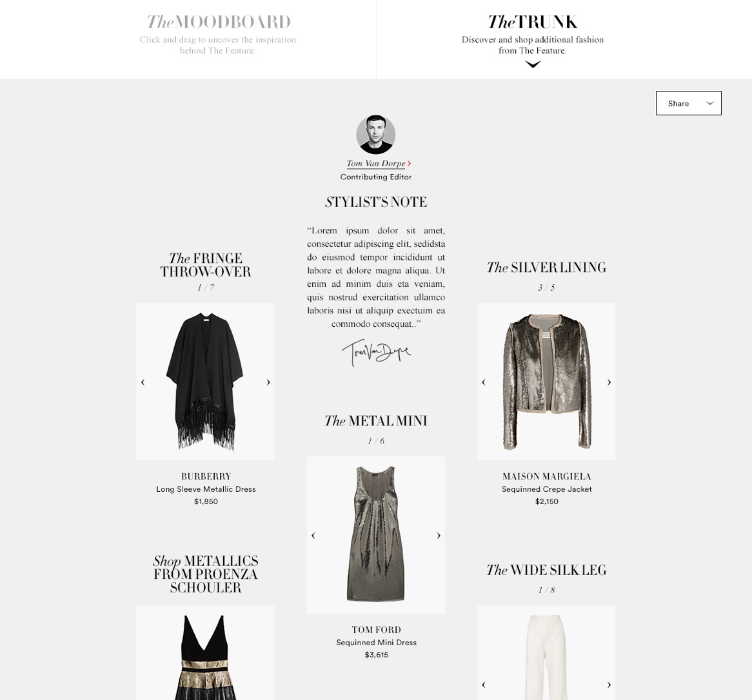752x700 pixels.
Task: Open Tom Ford Sequinned Mini Dress link
Action: [376, 643]
